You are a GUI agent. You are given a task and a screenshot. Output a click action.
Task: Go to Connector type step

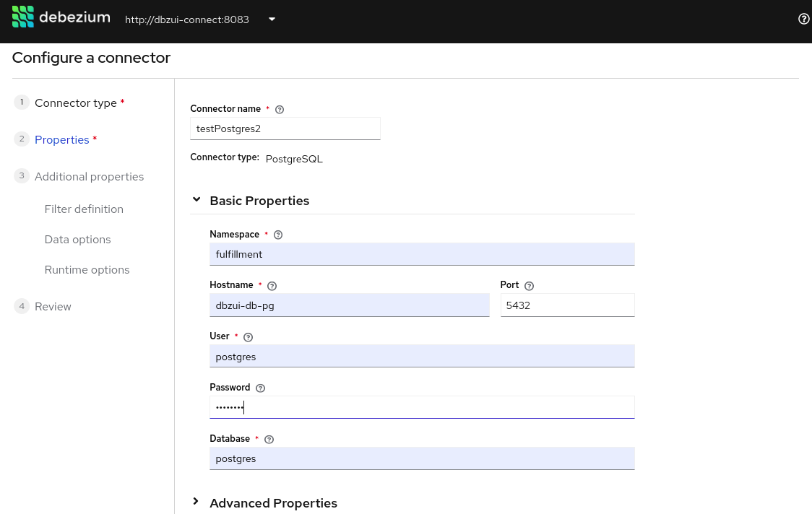(x=76, y=103)
